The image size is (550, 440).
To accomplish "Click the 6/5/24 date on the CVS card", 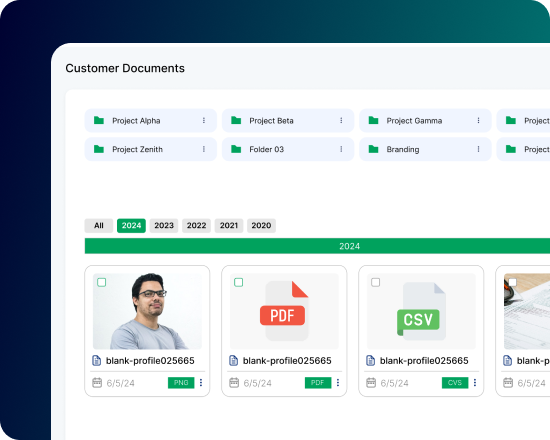I will [395, 383].
